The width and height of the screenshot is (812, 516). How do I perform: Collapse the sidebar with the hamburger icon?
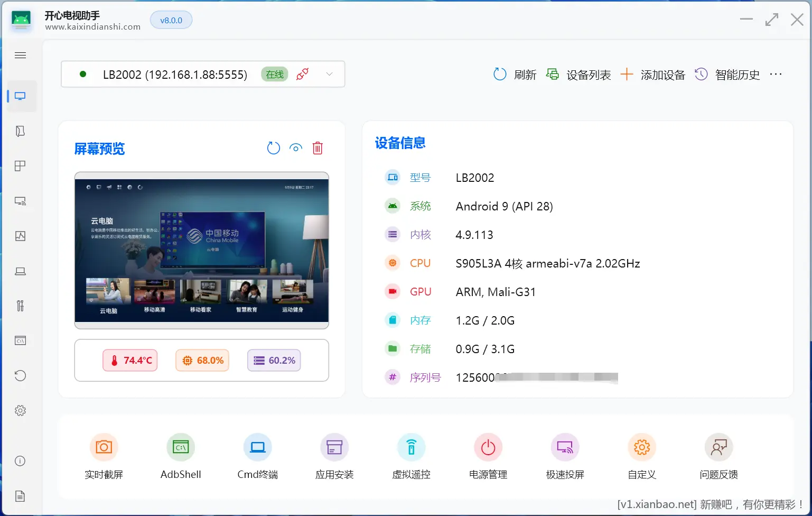(20, 54)
